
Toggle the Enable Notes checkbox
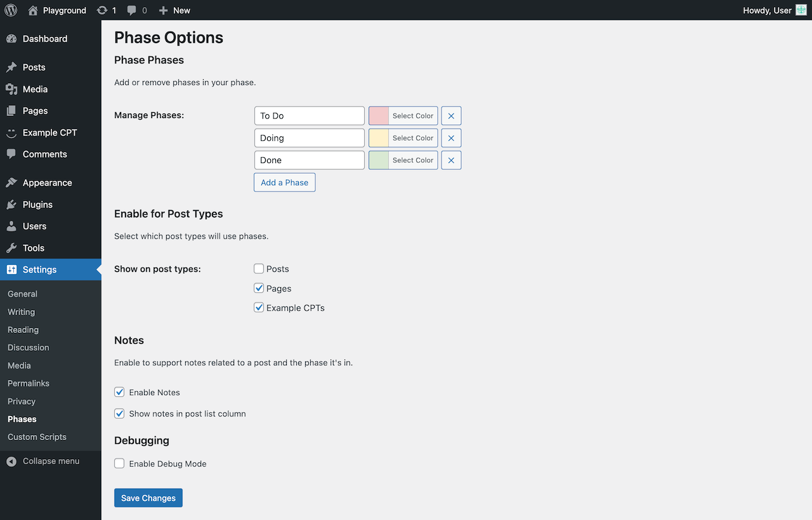[x=119, y=393]
